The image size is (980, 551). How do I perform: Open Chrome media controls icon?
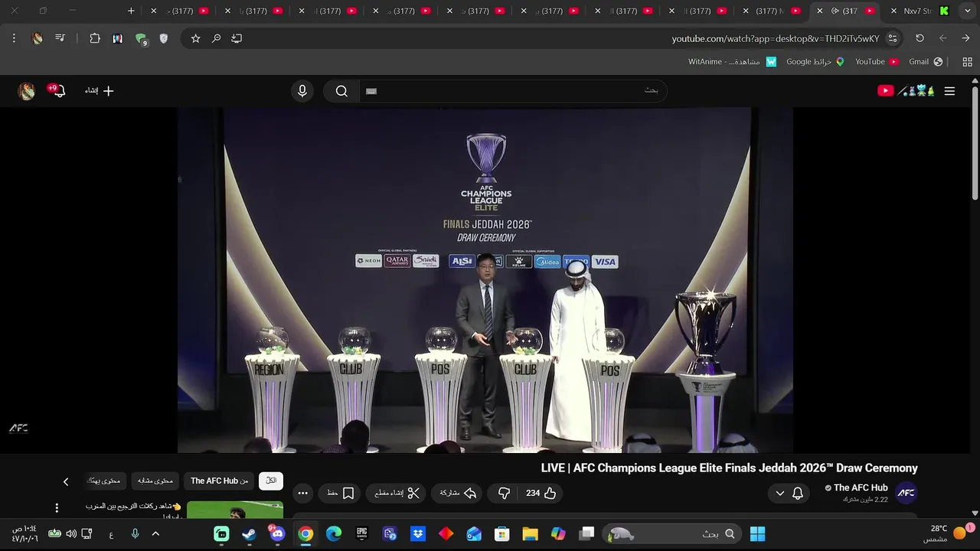(x=60, y=38)
